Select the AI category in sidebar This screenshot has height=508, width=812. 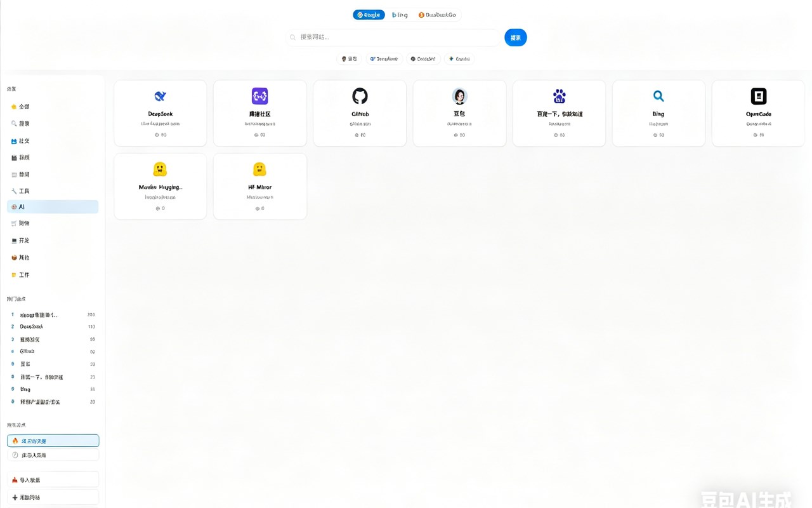[x=53, y=207]
